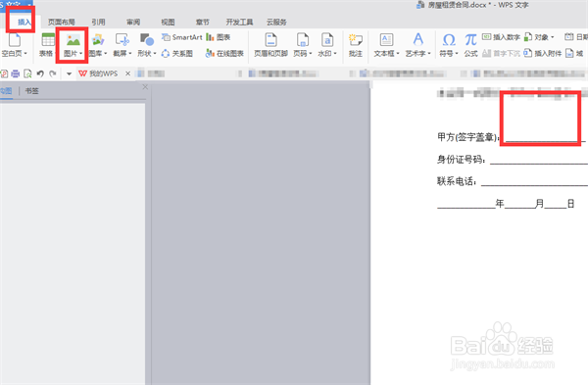The image size is (588, 385).
Task: Switch to the 引用 ribbon tab
Action: [x=98, y=23]
